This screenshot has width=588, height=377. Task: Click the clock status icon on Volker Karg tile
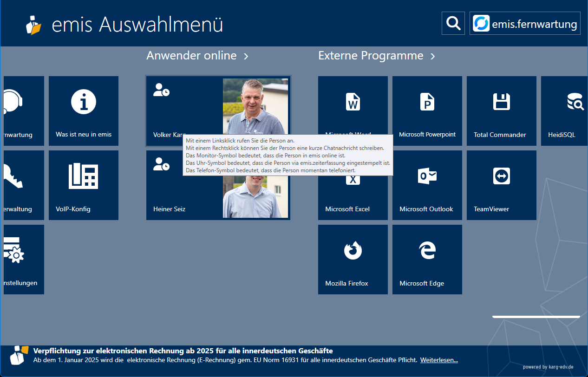pyautogui.click(x=161, y=90)
